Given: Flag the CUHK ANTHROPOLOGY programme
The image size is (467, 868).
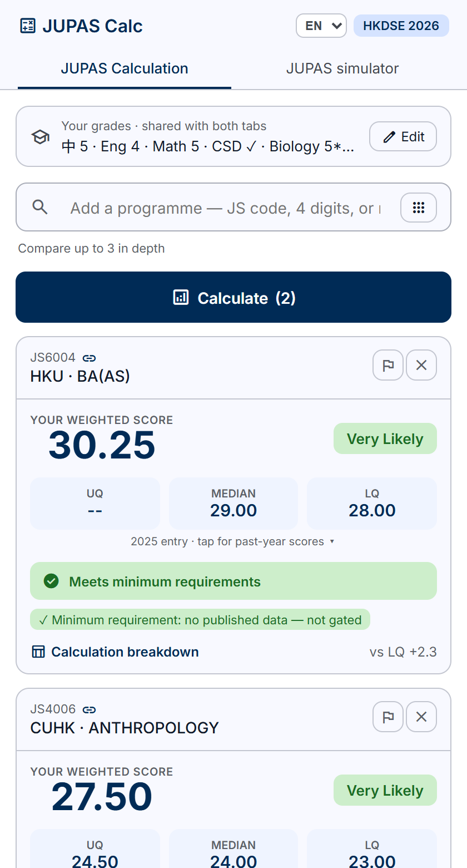Looking at the screenshot, I should [x=388, y=717].
